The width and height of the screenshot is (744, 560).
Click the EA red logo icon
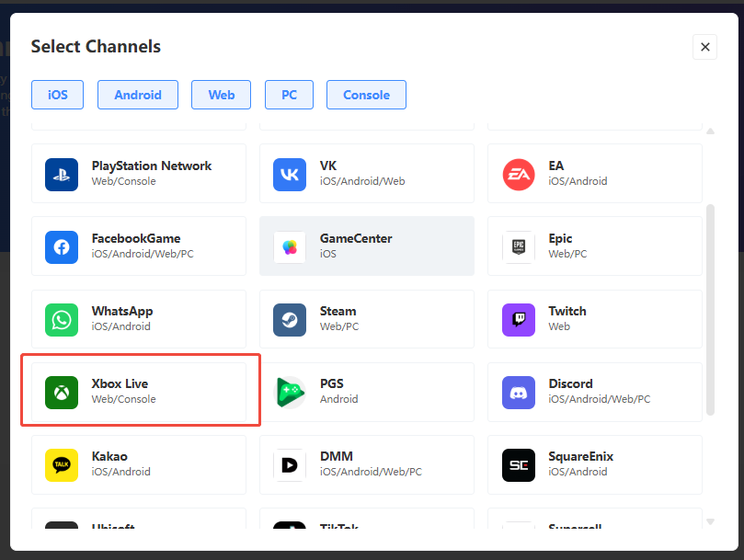(x=519, y=174)
